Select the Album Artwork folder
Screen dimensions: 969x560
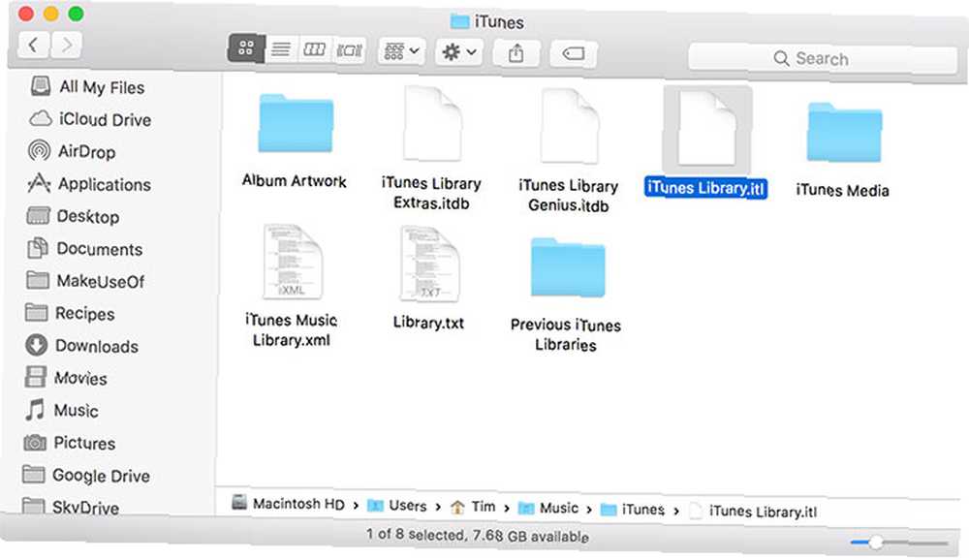(296, 124)
